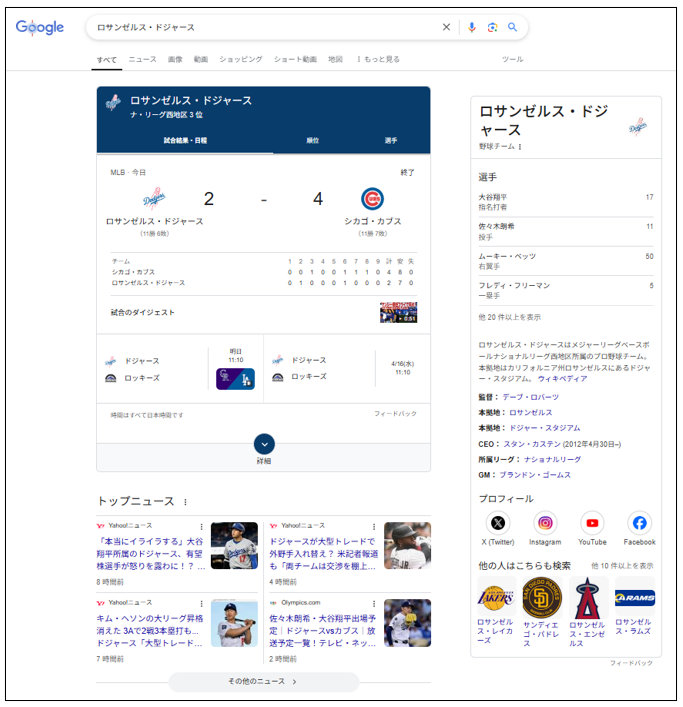Open the X (Twitter) profile icon
The height and width of the screenshot is (707, 683).
pyautogui.click(x=498, y=523)
